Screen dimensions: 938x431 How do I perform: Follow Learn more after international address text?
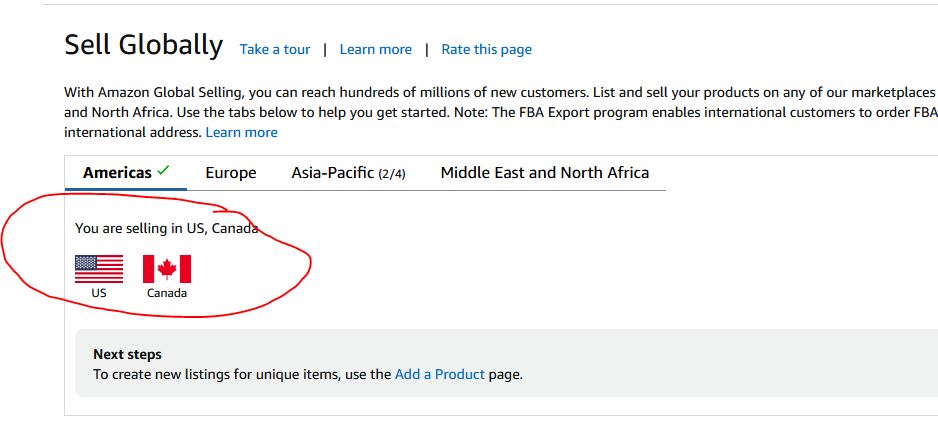point(242,132)
